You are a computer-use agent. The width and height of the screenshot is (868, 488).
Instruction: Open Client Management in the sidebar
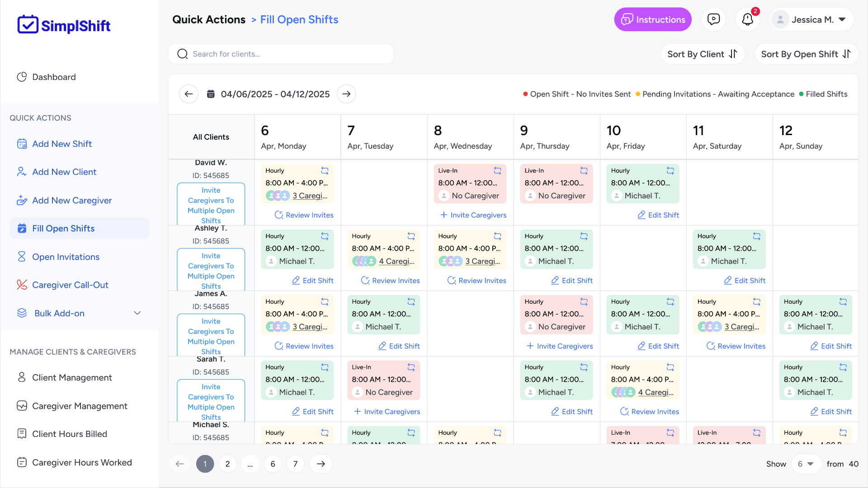pos(71,377)
